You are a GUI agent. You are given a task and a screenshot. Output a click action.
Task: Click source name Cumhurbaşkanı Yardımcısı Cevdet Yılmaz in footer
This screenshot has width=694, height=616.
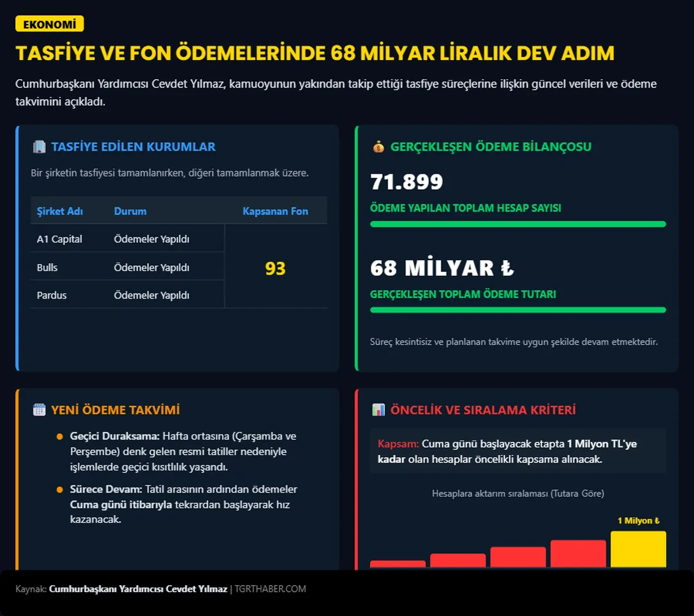point(138,589)
